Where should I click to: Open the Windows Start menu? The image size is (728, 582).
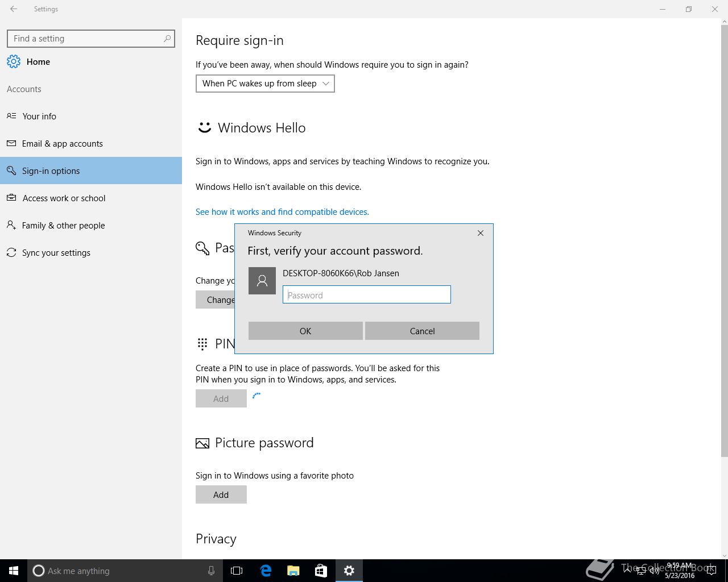pos(14,571)
